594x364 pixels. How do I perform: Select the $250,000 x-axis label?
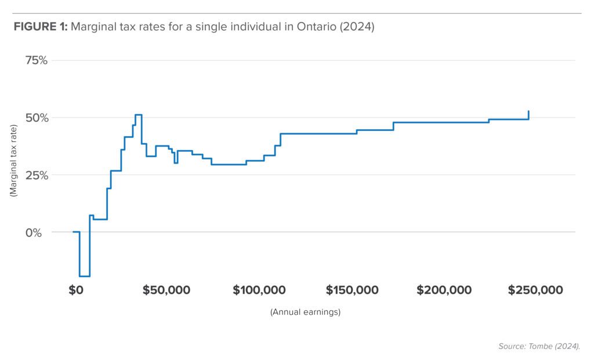click(x=535, y=290)
